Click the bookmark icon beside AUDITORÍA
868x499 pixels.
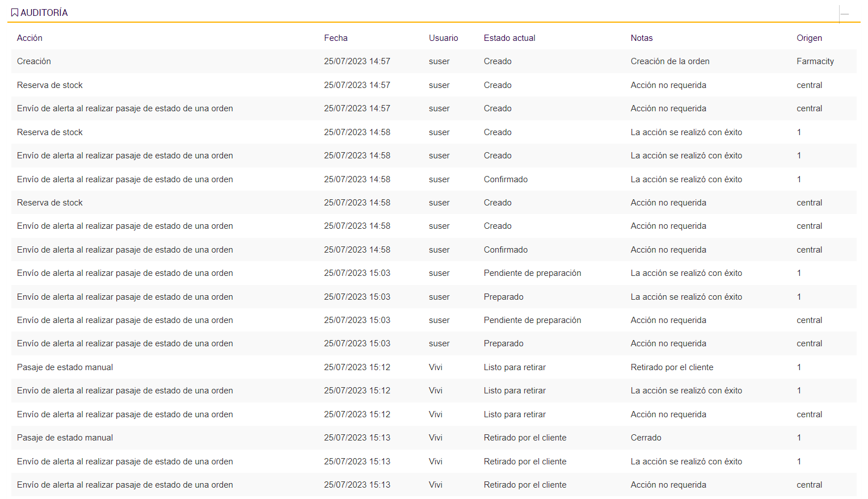click(x=15, y=12)
